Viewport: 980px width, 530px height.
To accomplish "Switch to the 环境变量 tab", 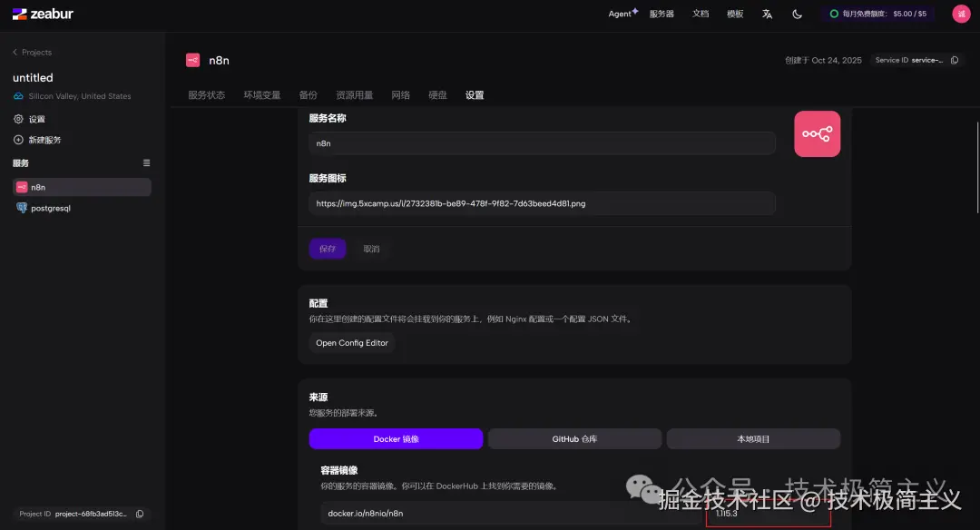I will (261, 94).
